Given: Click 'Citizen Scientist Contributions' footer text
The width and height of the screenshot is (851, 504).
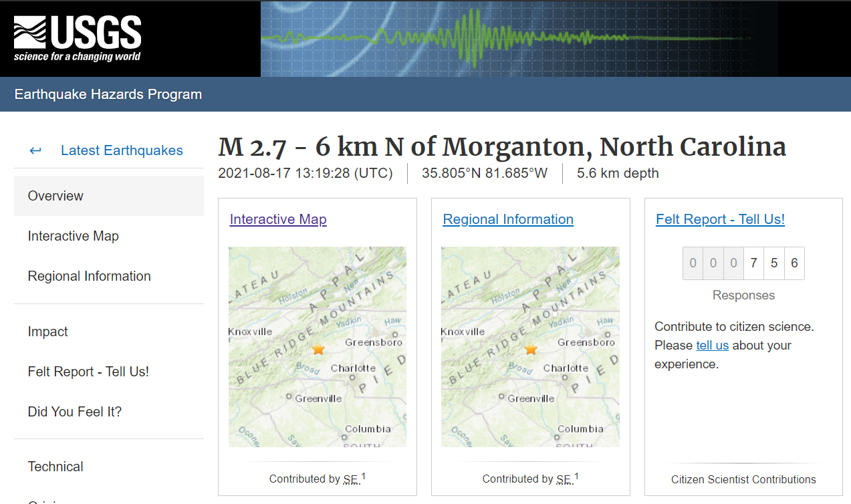Looking at the screenshot, I should coord(743,479).
